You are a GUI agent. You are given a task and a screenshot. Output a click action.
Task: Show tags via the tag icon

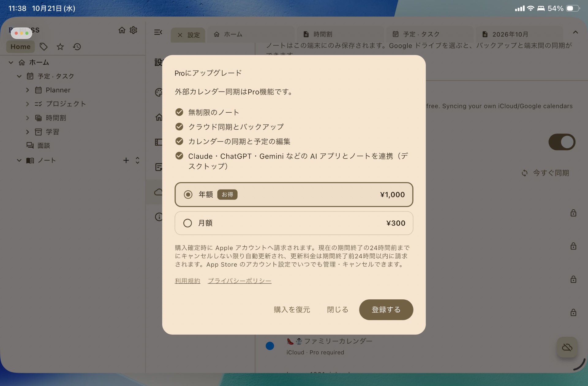click(x=43, y=47)
